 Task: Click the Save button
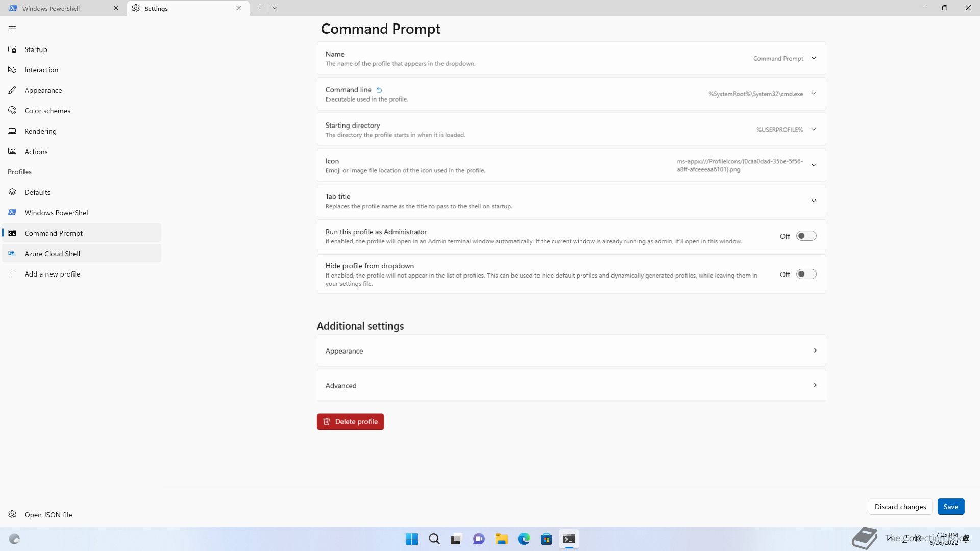950,507
